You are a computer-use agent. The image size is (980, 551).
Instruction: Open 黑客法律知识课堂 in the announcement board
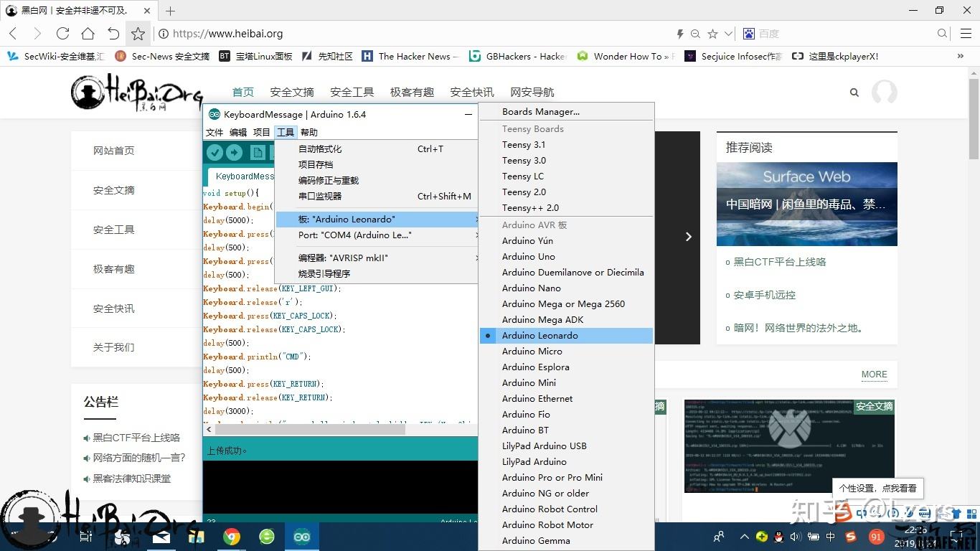point(132,479)
